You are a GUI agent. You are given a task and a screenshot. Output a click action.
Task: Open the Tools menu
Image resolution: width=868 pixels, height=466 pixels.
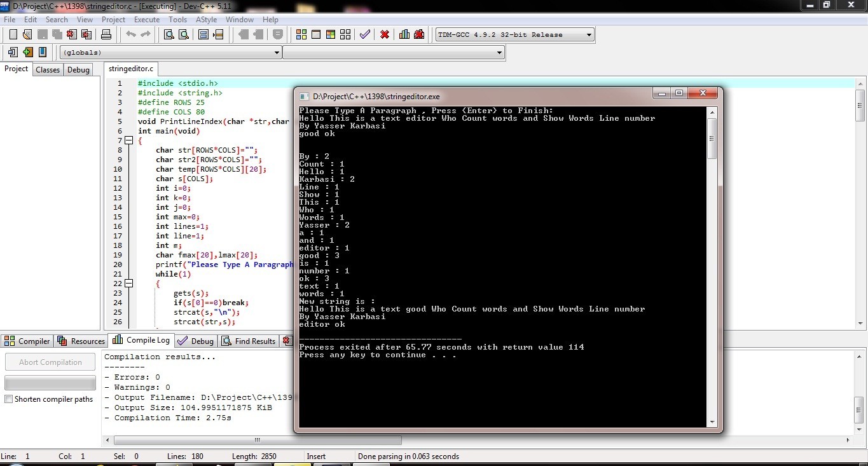click(178, 20)
